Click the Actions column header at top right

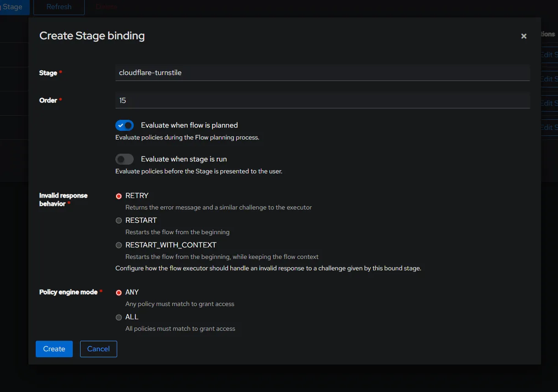(x=549, y=34)
